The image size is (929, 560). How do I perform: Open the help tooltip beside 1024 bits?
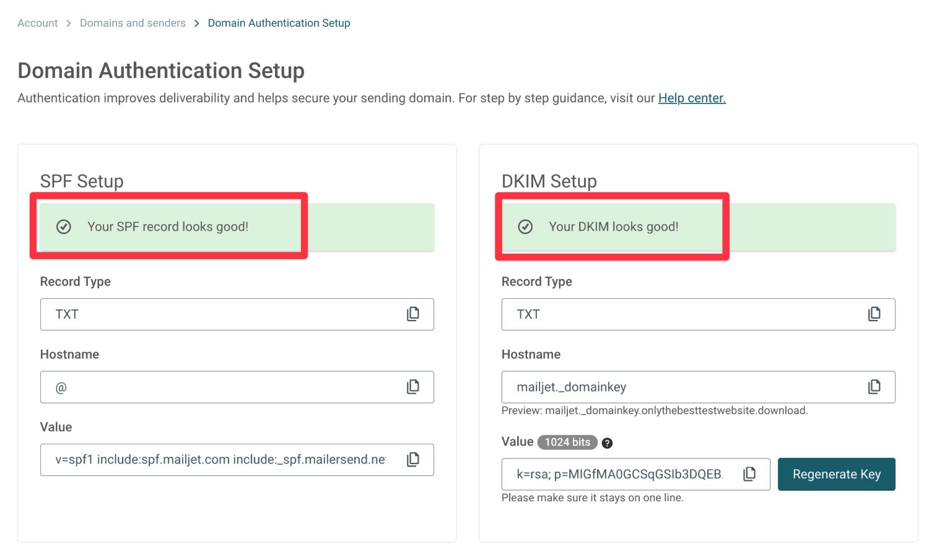pos(607,442)
